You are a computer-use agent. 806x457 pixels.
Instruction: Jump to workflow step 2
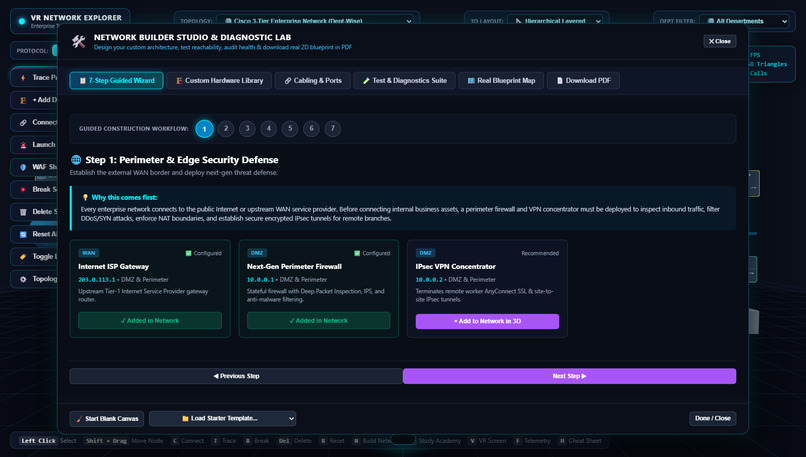(x=226, y=129)
